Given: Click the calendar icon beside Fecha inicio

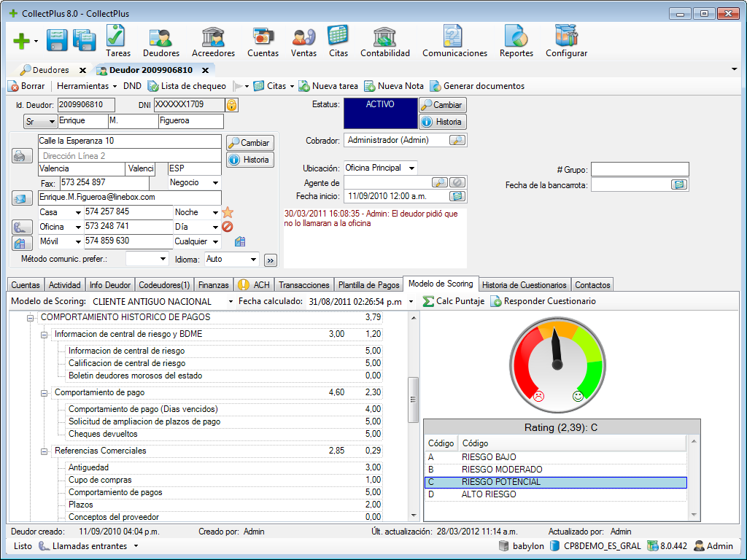Looking at the screenshot, I should click(457, 196).
